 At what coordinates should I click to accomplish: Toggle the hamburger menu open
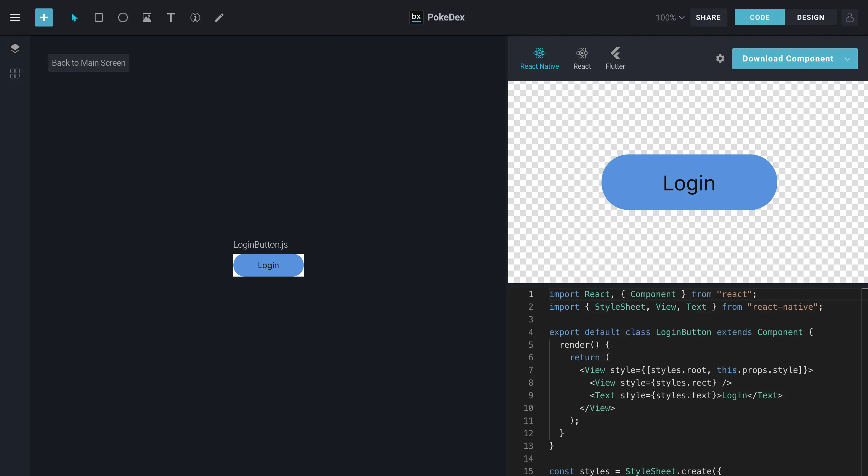15,17
